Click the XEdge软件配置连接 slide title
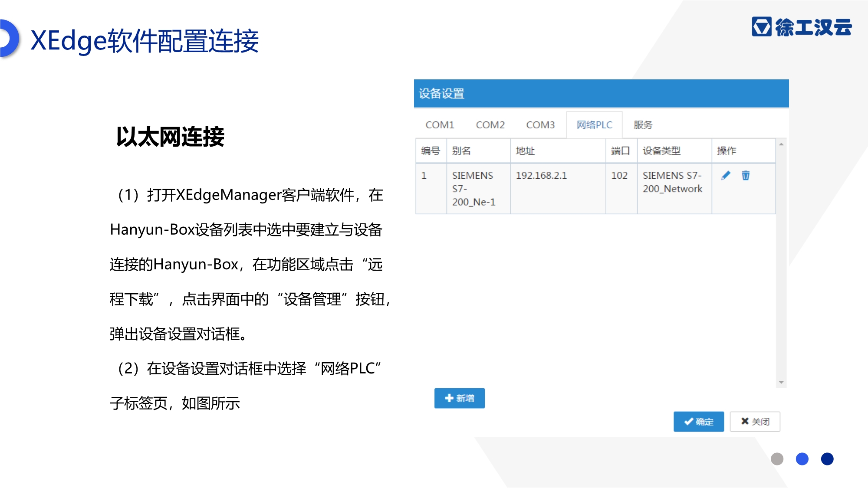868x488 pixels. 145,41
